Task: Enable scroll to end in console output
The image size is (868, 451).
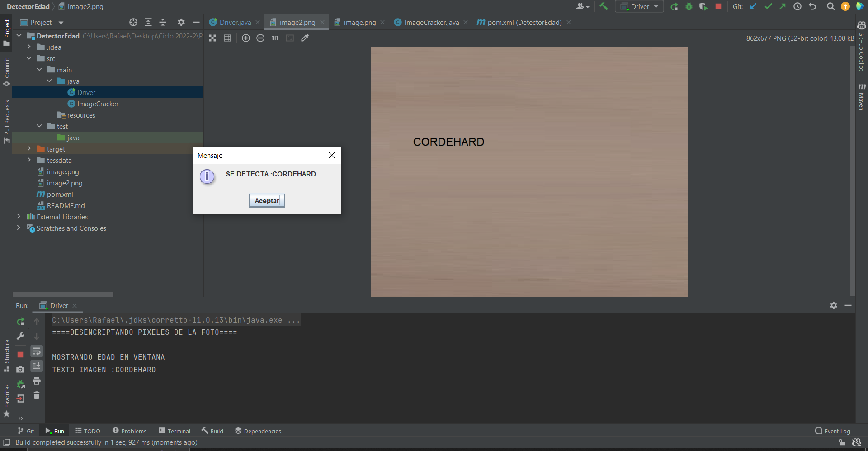Action: point(37,366)
